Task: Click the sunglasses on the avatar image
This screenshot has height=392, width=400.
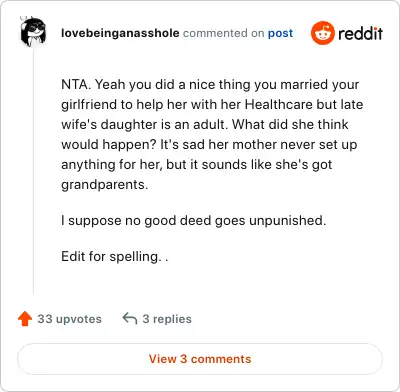Action: [35, 28]
